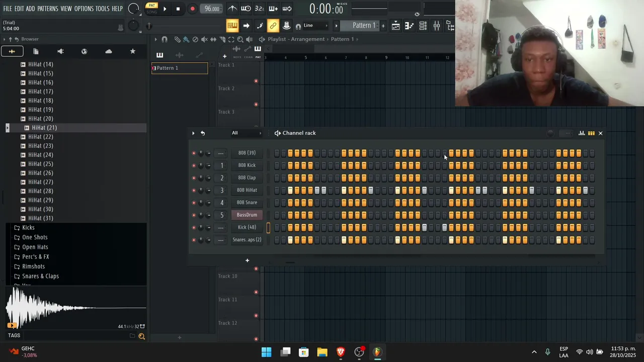Viewport: 644px width, 362px height.
Task: Select the playlist pencil draw tool
Action: (x=177, y=39)
